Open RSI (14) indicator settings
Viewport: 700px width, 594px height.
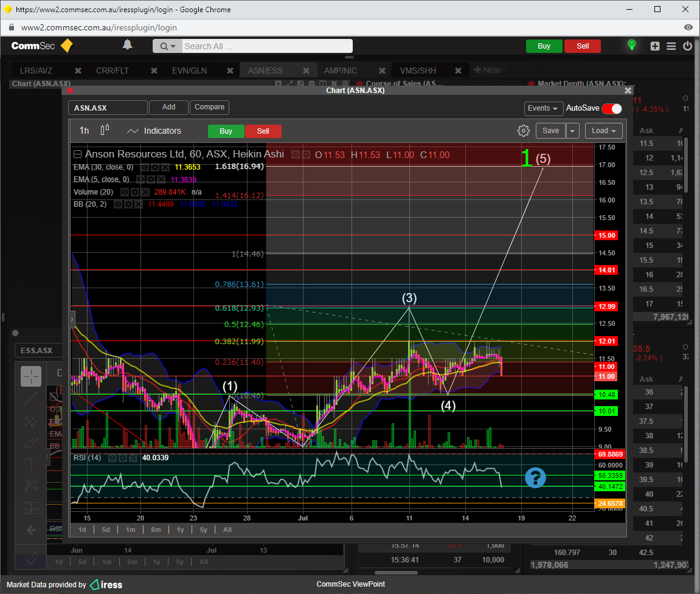point(122,458)
